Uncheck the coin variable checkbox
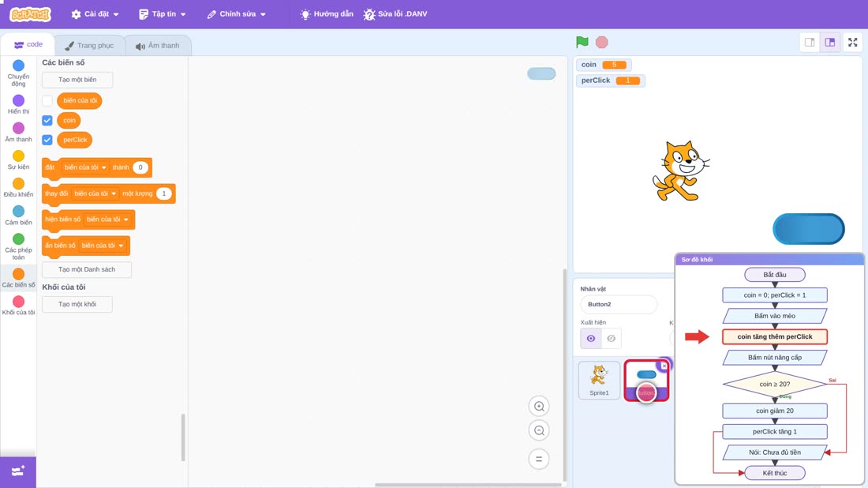The width and height of the screenshot is (868, 488). (x=47, y=120)
